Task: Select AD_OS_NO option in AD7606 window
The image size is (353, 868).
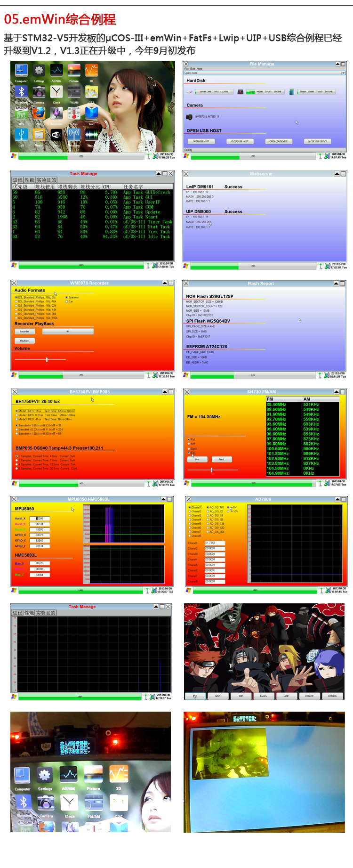Action: [x=208, y=507]
